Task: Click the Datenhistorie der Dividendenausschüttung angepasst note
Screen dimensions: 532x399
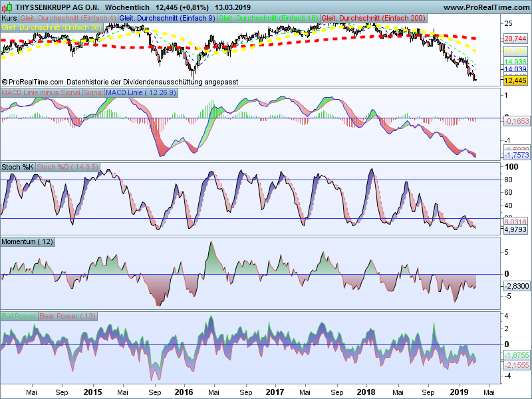Action: [152, 82]
